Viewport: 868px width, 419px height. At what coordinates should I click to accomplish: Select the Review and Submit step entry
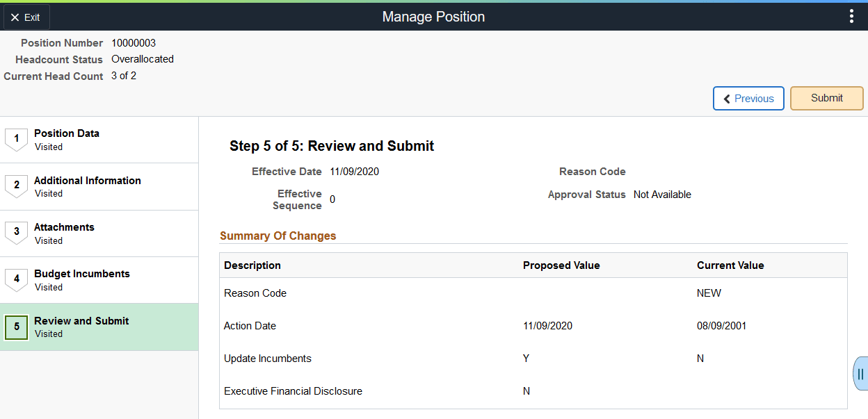pyautogui.click(x=81, y=321)
